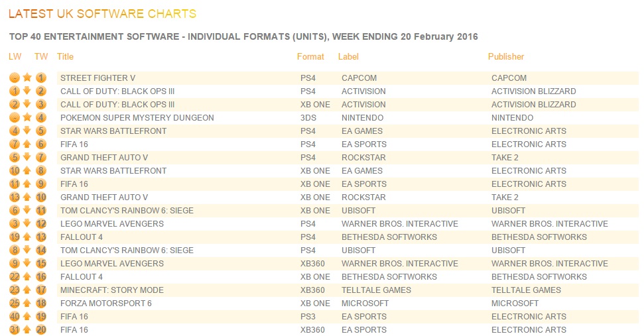Click the Call of Duty: Black Ops III PS4 title

(117, 91)
